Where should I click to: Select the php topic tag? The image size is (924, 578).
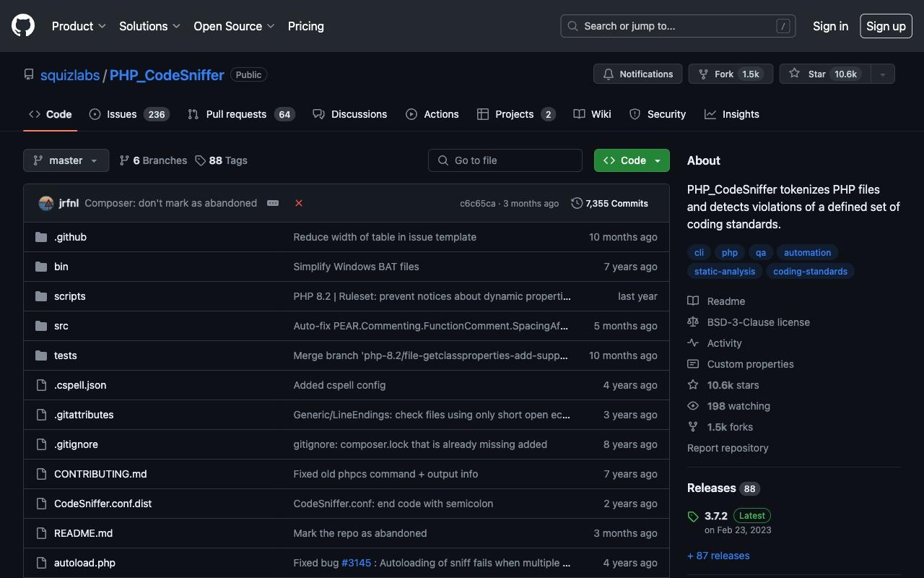(730, 252)
